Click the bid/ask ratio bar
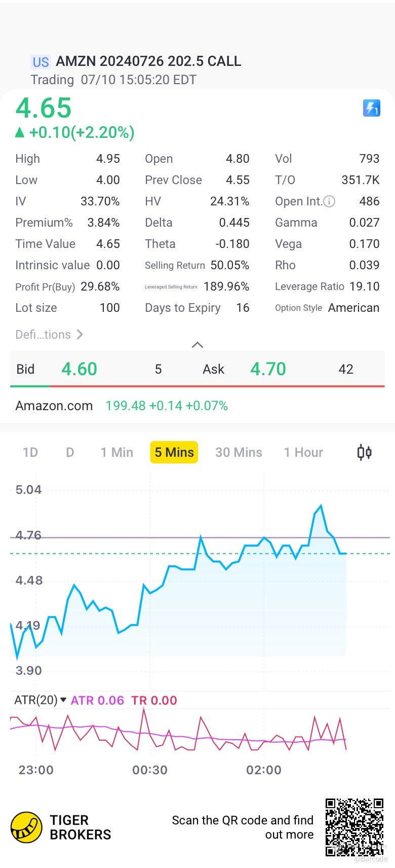 tap(197, 386)
